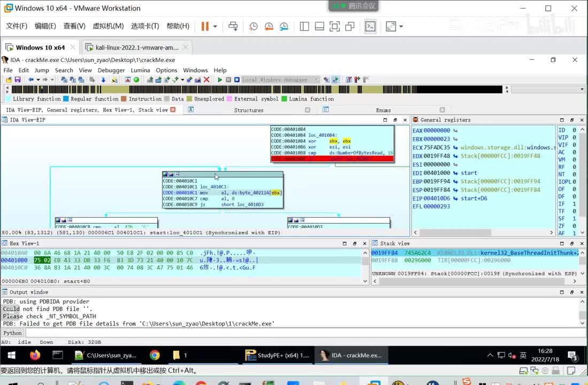Expand the VMware stretch guest dropdown arrow
This screenshot has height=385, width=588.
(401, 26)
